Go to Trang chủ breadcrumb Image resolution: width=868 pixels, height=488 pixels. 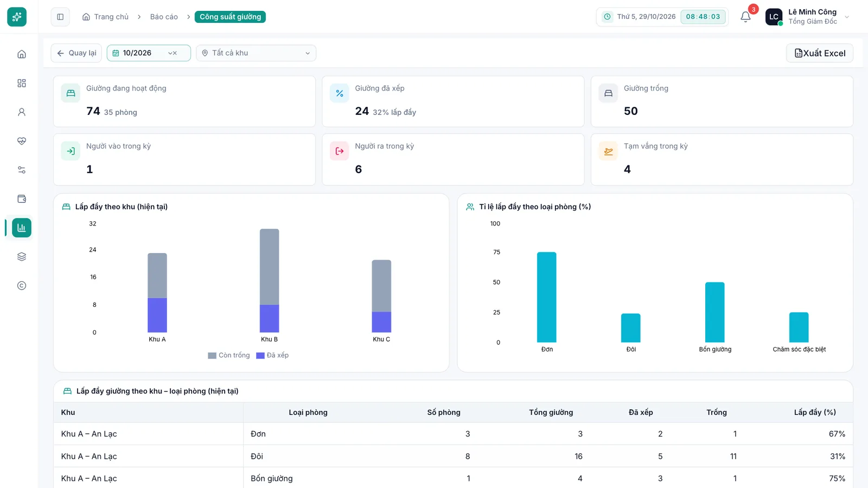pyautogui.click(x=105, y=17)
